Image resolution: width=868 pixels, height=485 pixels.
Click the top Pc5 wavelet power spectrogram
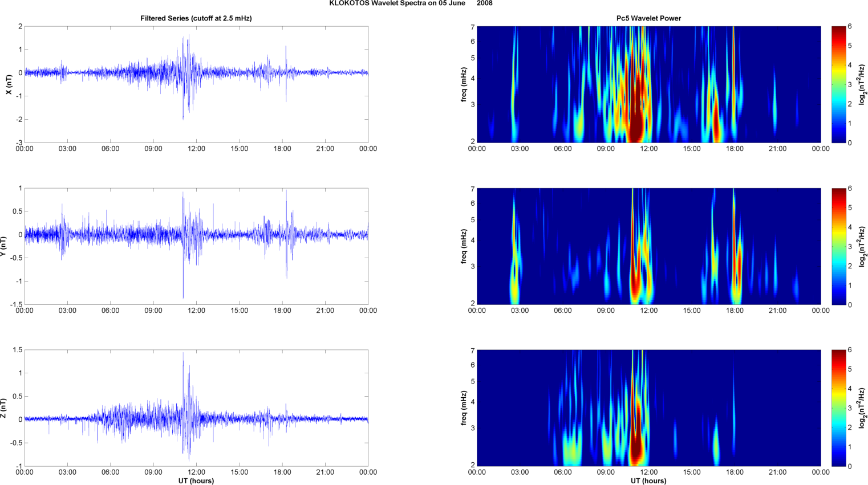coord(648,84)
